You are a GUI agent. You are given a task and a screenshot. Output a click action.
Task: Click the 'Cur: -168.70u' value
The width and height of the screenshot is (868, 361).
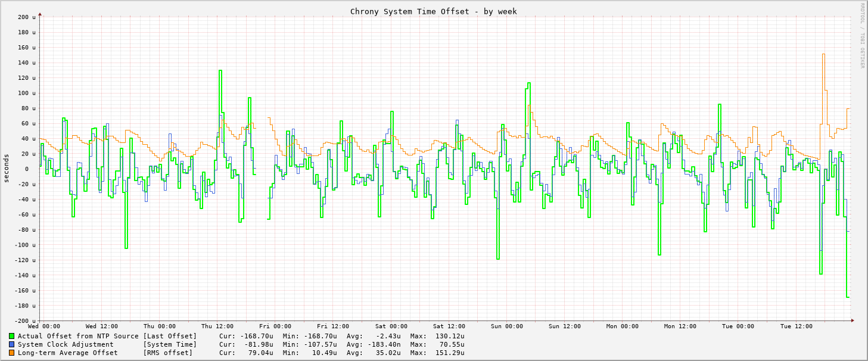tap(246, 336)
